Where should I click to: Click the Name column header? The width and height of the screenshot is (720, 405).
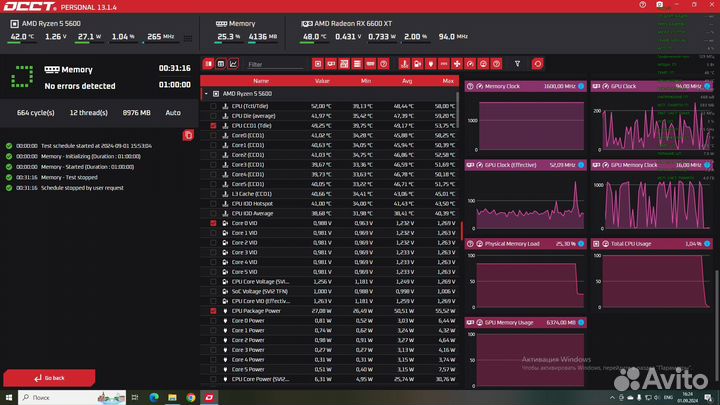pos(260,81)
